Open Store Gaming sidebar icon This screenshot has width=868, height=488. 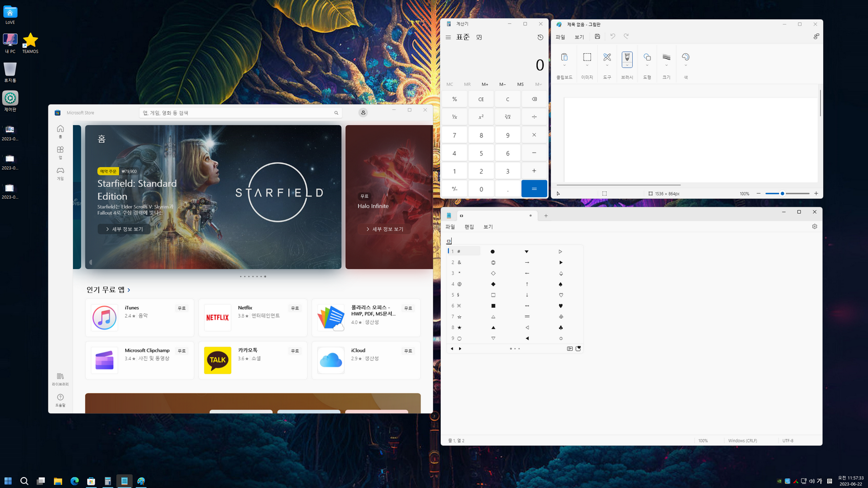[61, 174]
